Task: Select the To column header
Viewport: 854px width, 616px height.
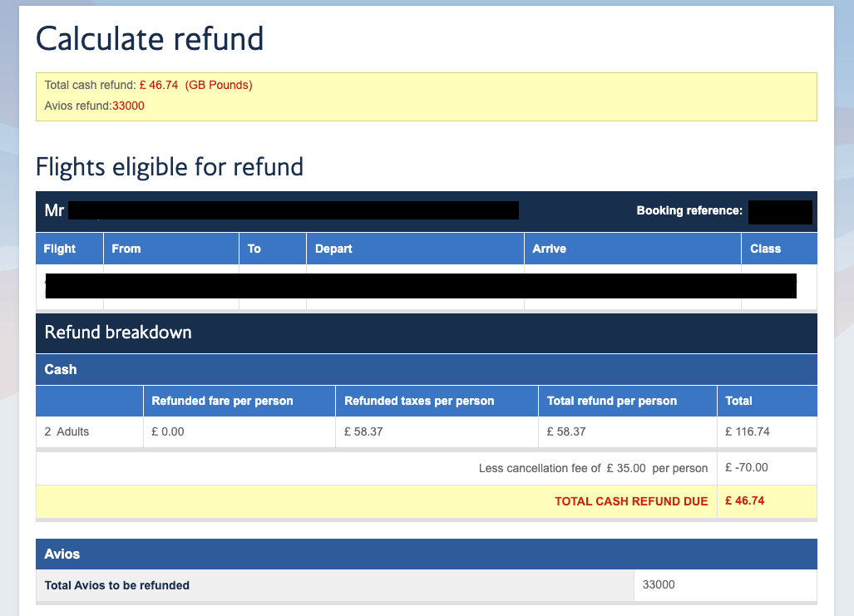Action: (254, 248)
